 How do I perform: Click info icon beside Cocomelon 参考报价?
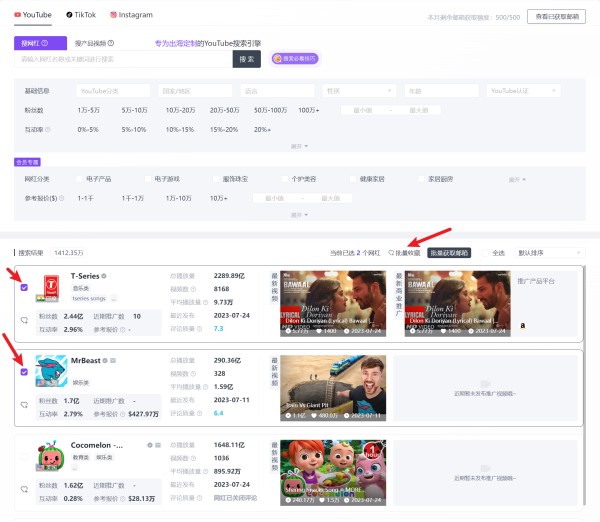coord(123,499)
